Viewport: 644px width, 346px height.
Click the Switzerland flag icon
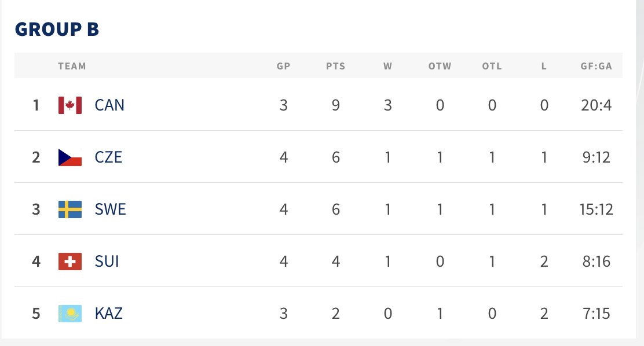click(x=70, y=262)
